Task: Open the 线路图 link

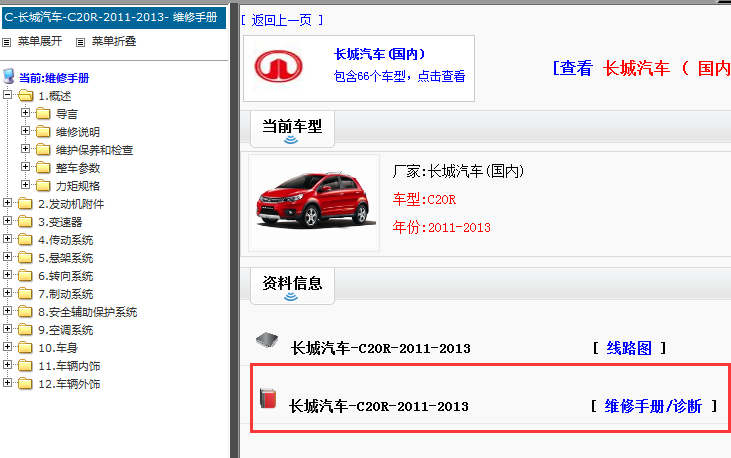Action: coord(629,348)
